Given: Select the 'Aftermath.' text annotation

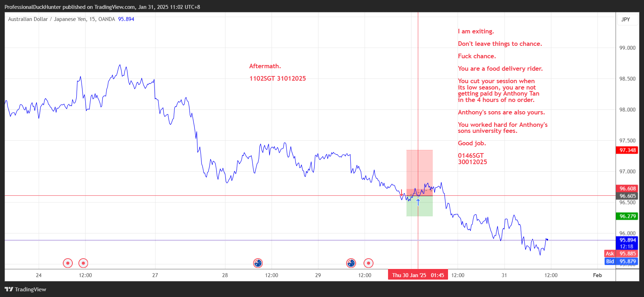Looking at the screenshot, I should (265, 66).
